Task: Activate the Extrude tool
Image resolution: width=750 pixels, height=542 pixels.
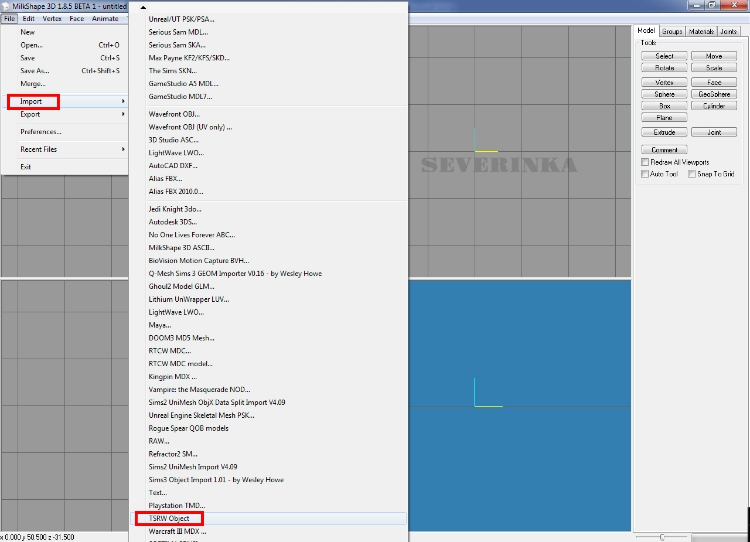Action: [664, 132]
